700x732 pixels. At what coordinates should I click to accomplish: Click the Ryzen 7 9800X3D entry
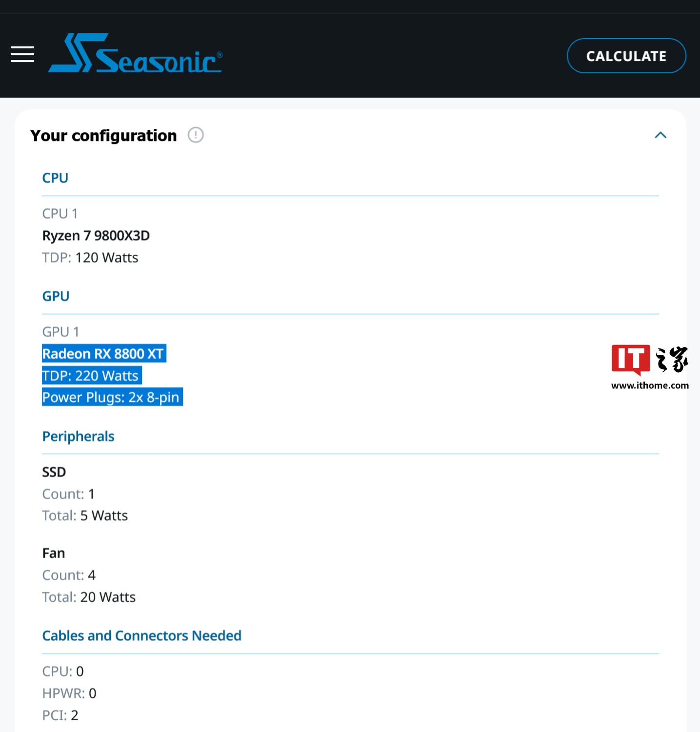point(96,236)
